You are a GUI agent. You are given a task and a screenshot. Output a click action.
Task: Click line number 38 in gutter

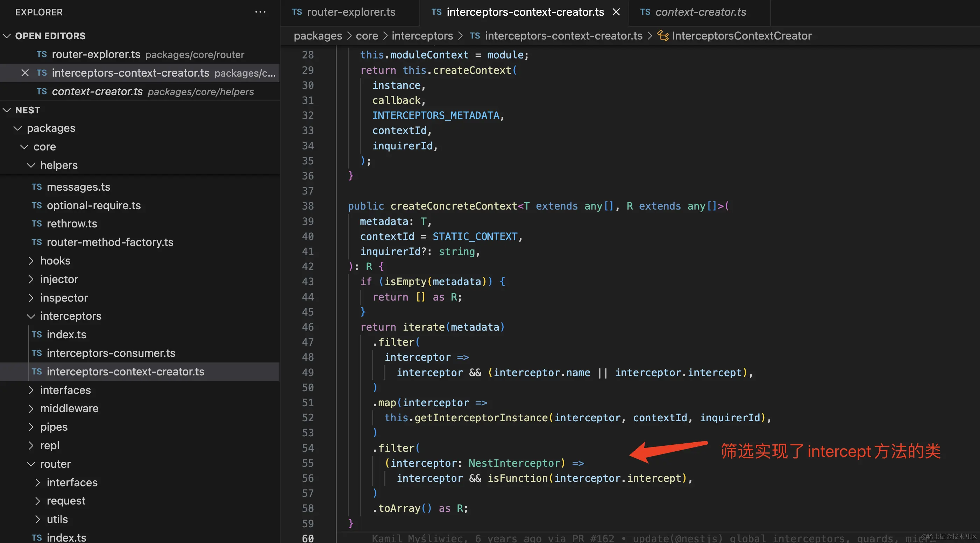(x=308, y=206)
